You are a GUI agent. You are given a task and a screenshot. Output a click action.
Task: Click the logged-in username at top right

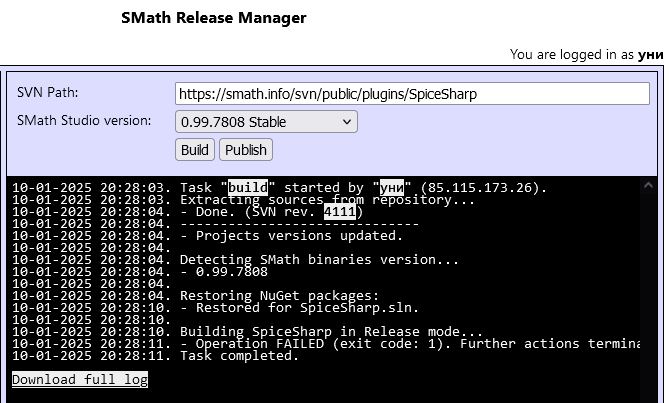[x=650, y=55]
